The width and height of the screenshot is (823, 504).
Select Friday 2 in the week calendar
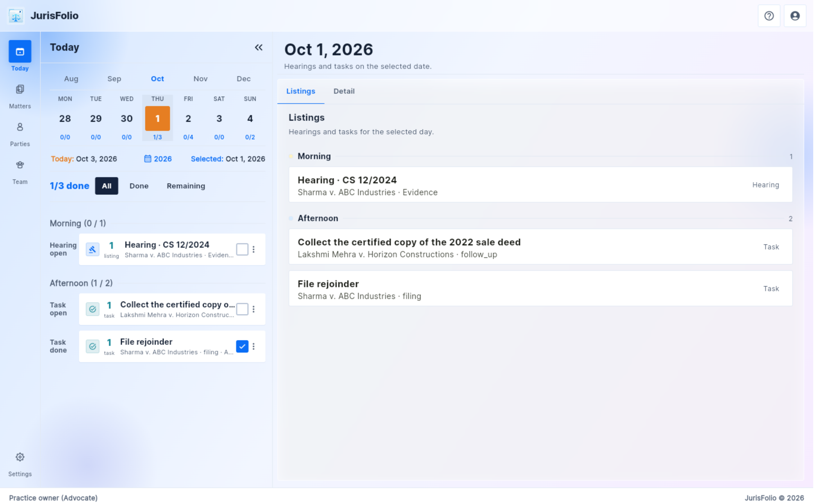188,118
